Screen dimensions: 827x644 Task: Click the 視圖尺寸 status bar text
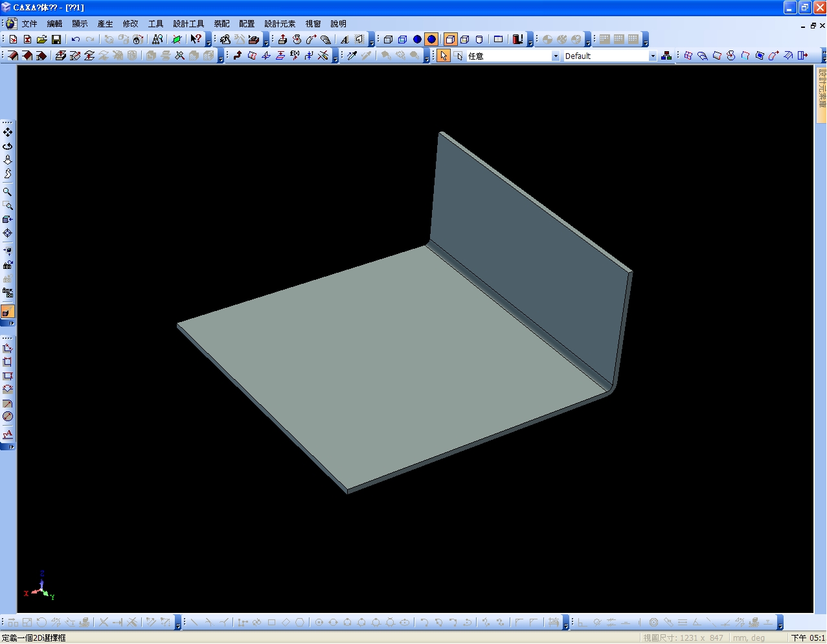coord(683,638)
